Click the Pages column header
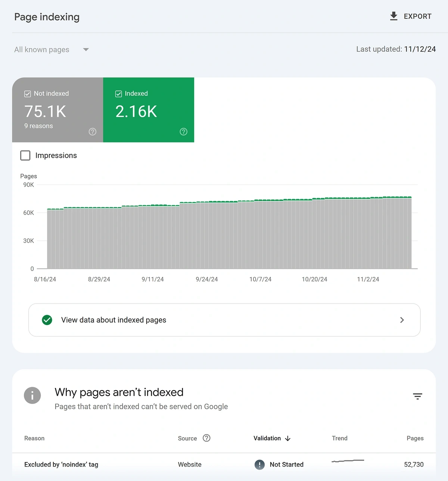The width and height of the screenshot is (448, 481). pyautogui.click(x=415, y=438)
